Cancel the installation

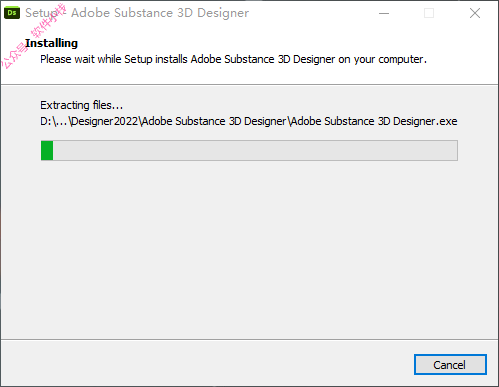coord(450,364)
